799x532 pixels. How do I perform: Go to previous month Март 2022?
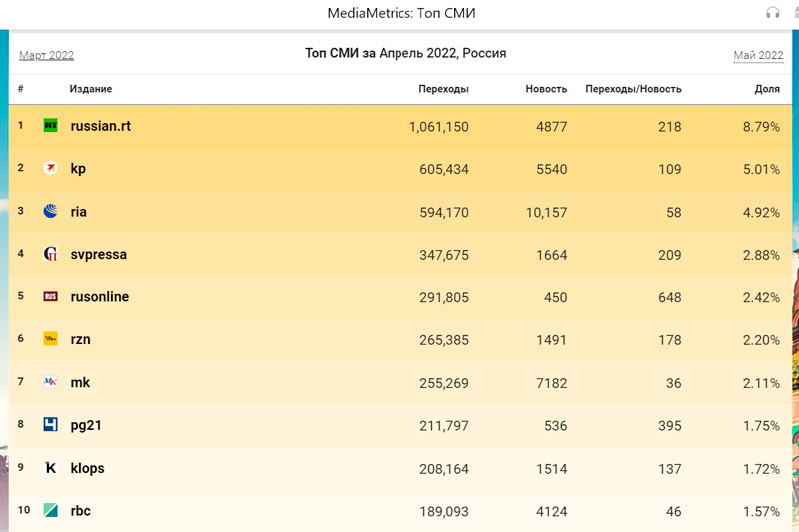coord(46,56)
